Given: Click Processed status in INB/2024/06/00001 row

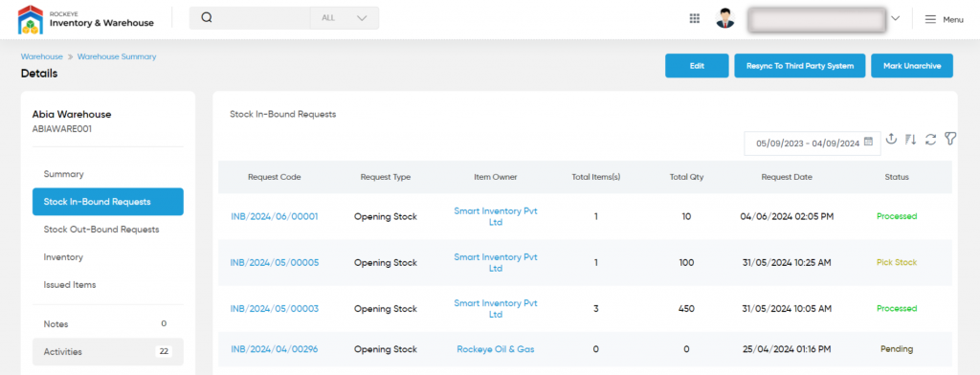Looking at the screenshot, I should coord(897,216).
